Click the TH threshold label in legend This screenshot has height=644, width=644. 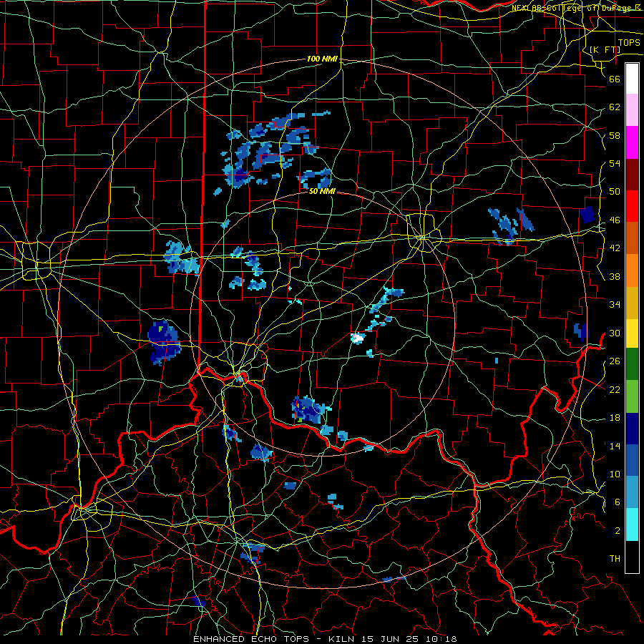[615, 559]
